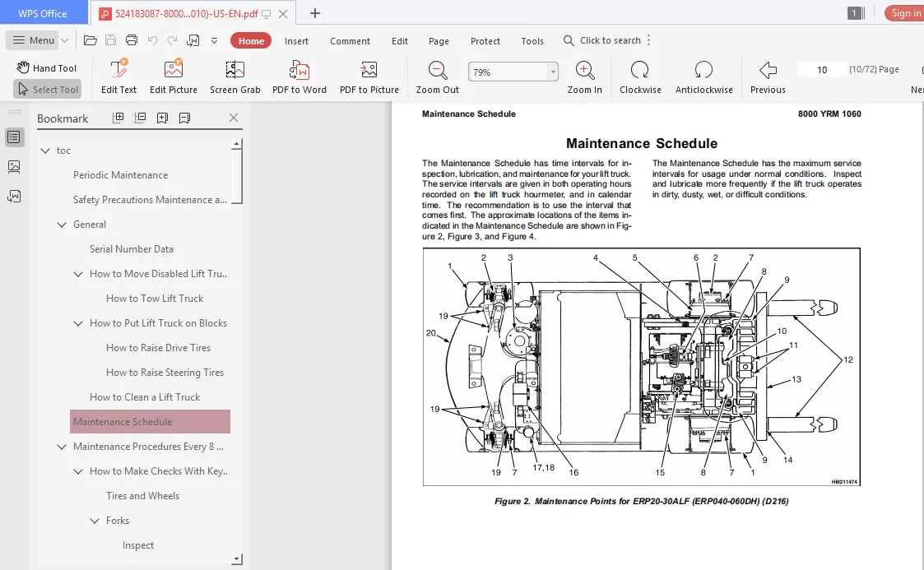Open the Serial Number Data bookmark
Viewport: 924px width, 570px height.
[x=132, y=249]
